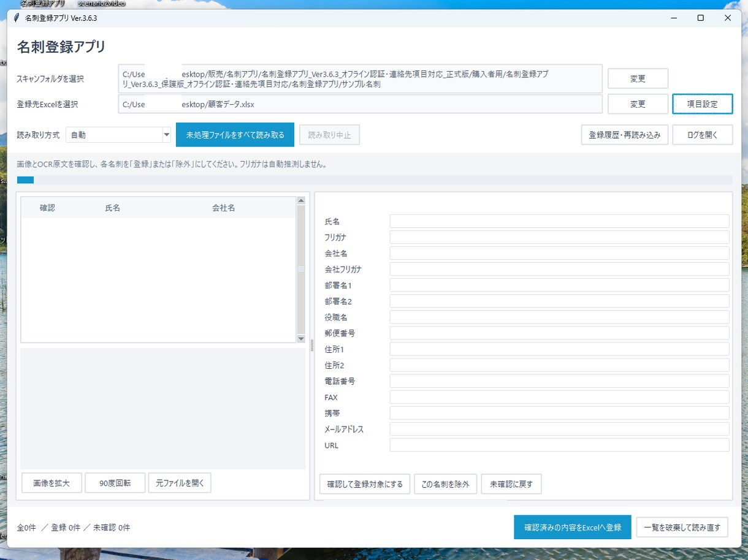This screenshot has height=560, width=748.
Task: Focus the 会社フリガナ input field
Action: pyautogui.click(x=559, y=269)
